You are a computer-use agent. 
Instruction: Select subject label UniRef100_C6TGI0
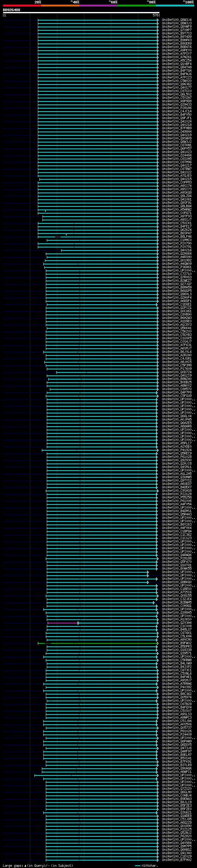click(177, 91)
